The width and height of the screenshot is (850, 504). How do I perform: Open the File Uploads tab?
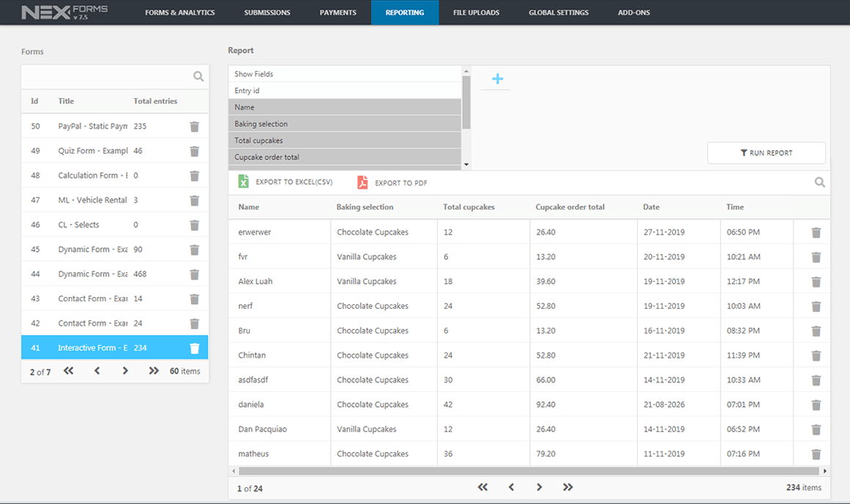477,12
